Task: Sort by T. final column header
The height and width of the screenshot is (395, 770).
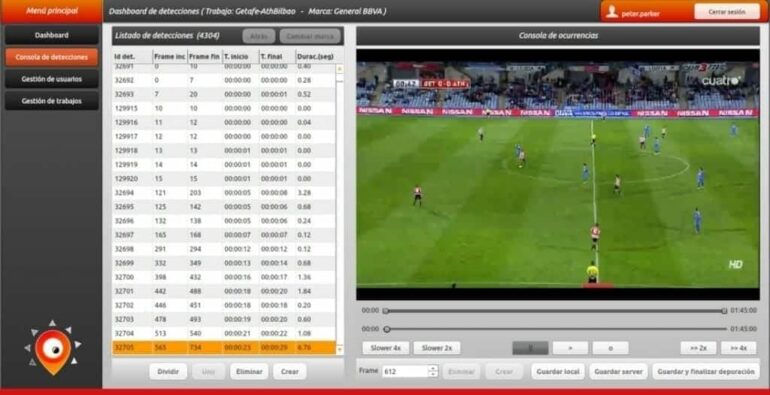Action: pos(277,56)
